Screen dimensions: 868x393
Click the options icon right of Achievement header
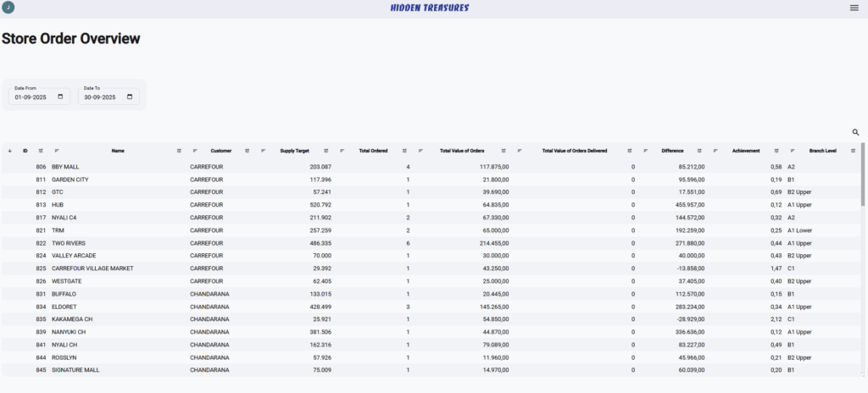click(x=776, y=151)
